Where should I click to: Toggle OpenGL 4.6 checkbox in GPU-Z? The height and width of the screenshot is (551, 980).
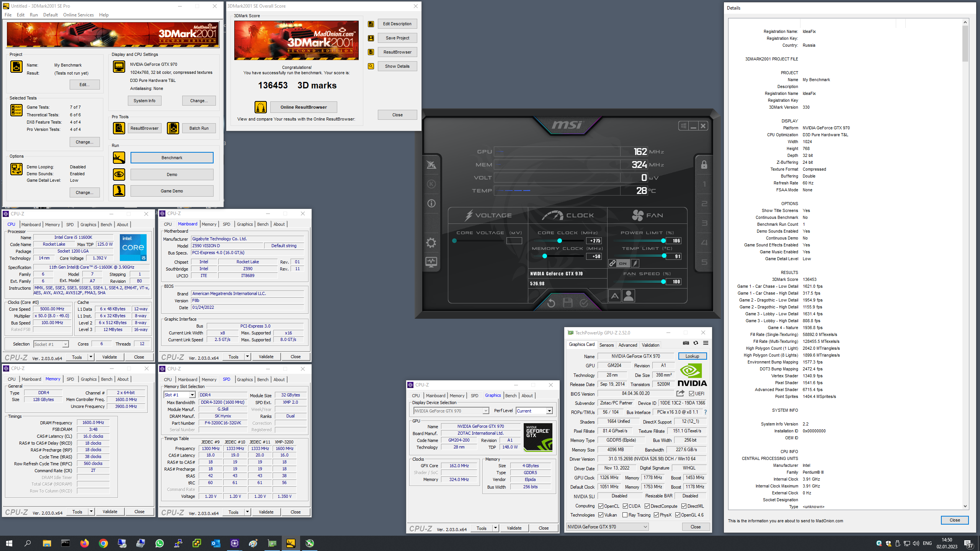678,515
